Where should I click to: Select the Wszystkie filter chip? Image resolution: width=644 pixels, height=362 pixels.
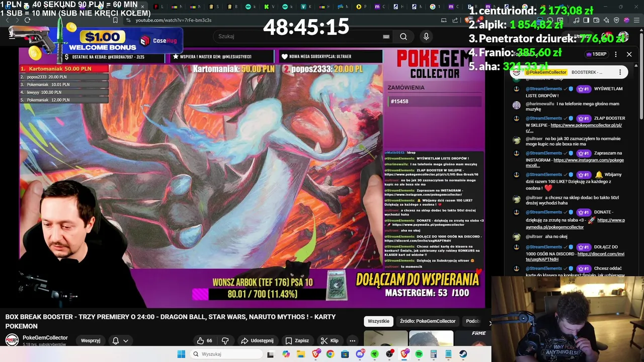pyautogui.click(x=378, y=321)
